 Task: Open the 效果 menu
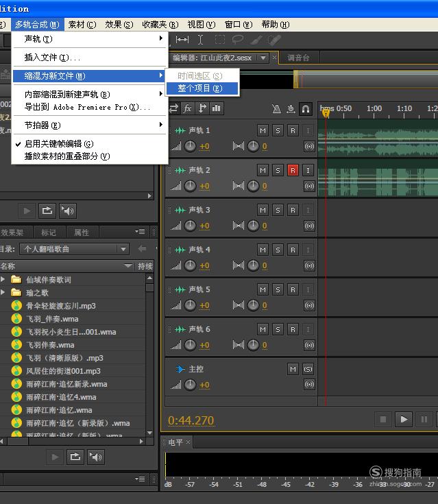[x=119, y=25]
